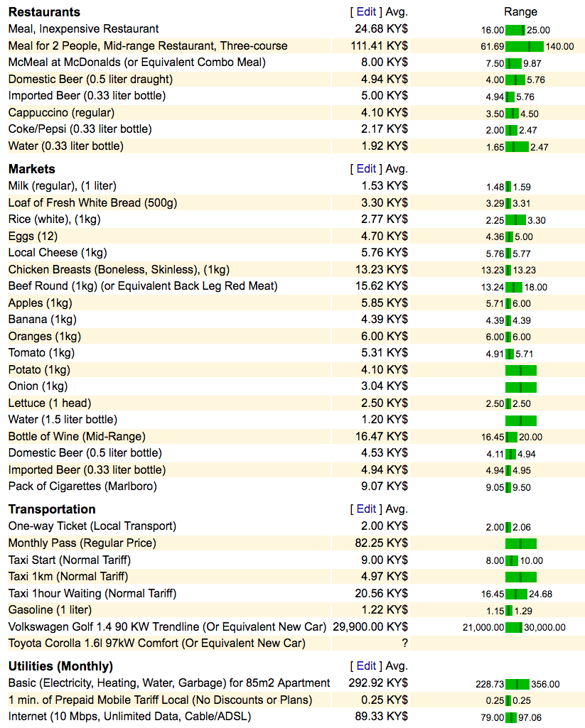The height and width of the screenshot is (728, 585).
Task: Click range bar for Water (1.5 liter bottle)
Action: [x=520, y=420]
